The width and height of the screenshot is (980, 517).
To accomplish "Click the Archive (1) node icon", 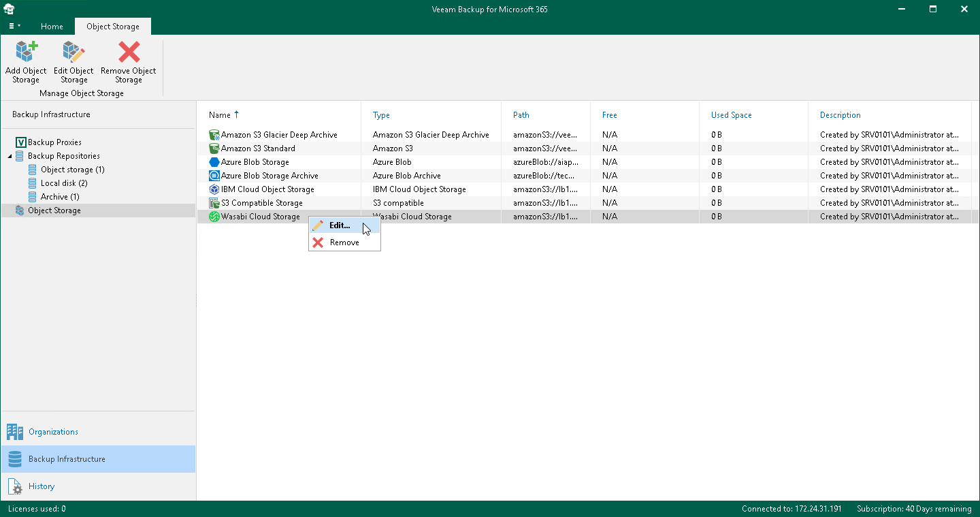I will pyautogui.click(x=33, y=197).
